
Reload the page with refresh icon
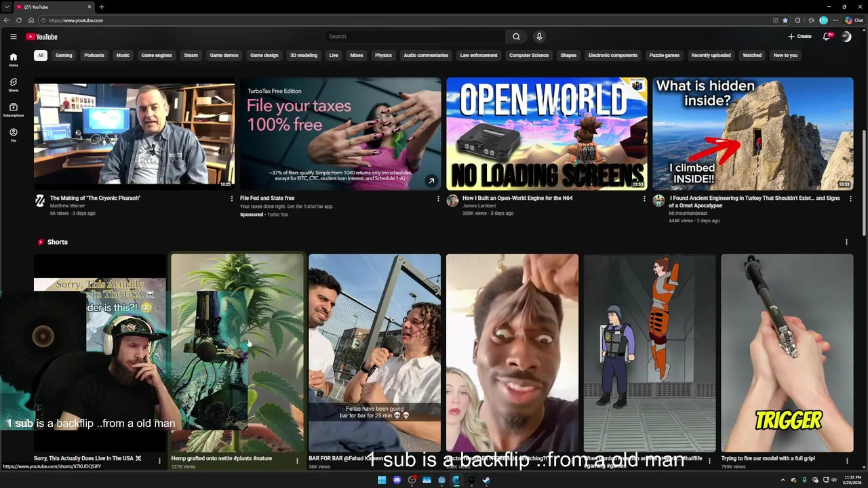[19, 20]
